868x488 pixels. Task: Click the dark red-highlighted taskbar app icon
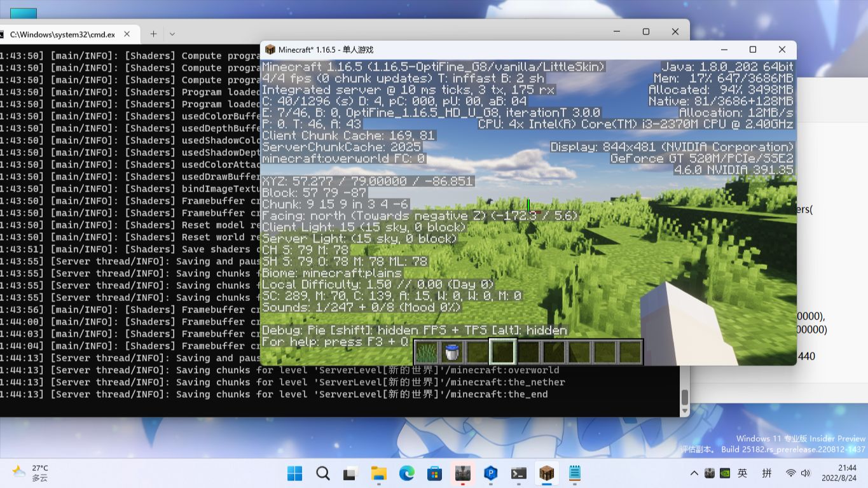point(463,473)
